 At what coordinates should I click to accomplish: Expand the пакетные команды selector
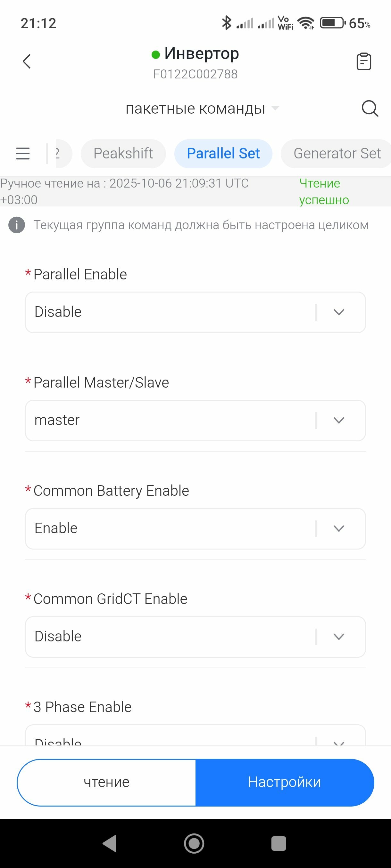point(202,108)
